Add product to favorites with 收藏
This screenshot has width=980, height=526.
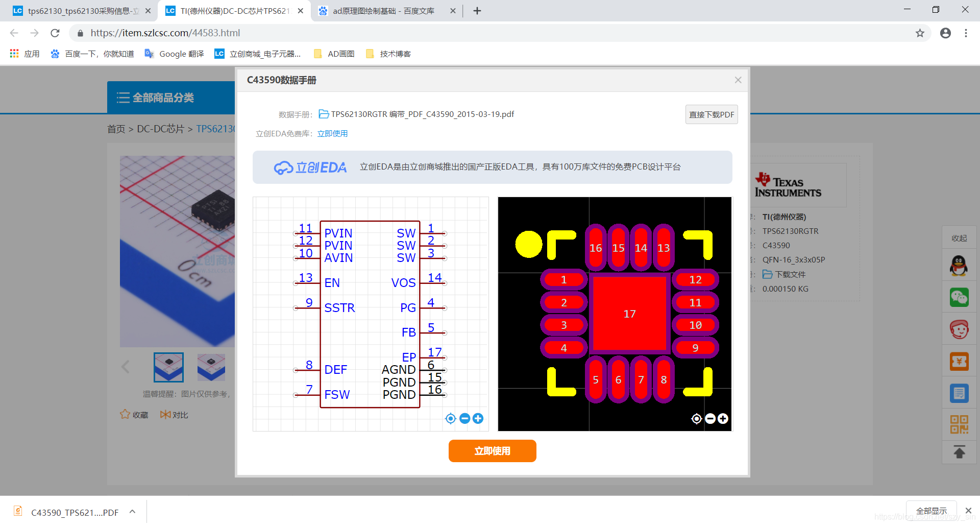coord(134,415)
